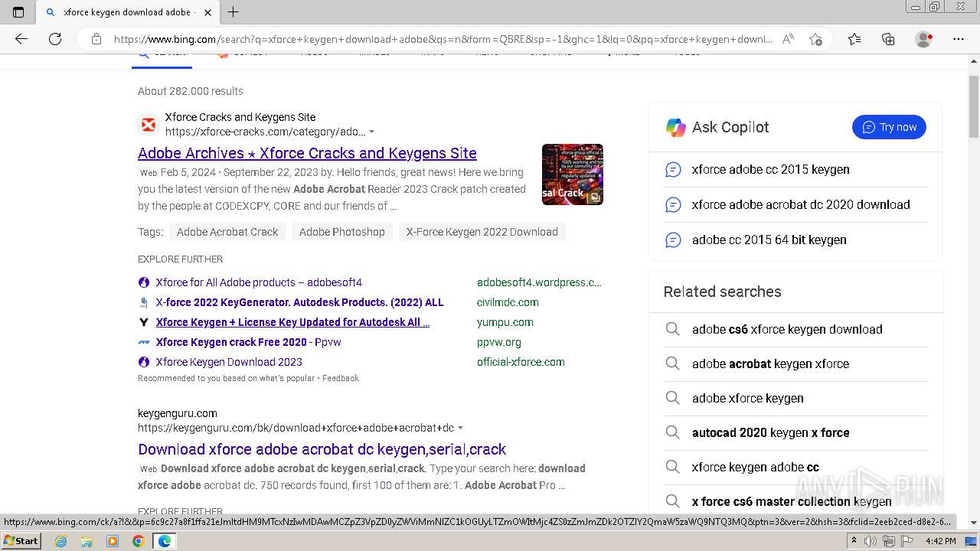Open Edge Settings and more menu
Viewport: 980px width, 551px height.
(x=959, y=39)
